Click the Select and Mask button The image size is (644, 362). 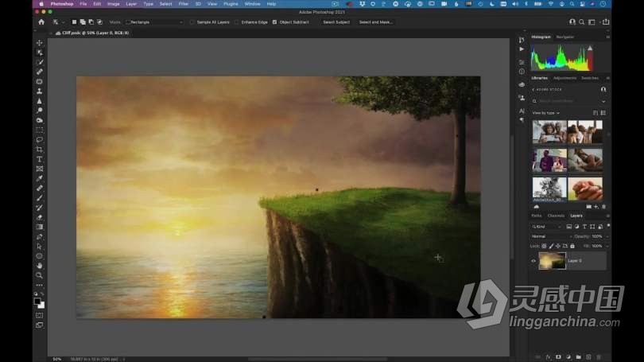[x=375, y=22]
